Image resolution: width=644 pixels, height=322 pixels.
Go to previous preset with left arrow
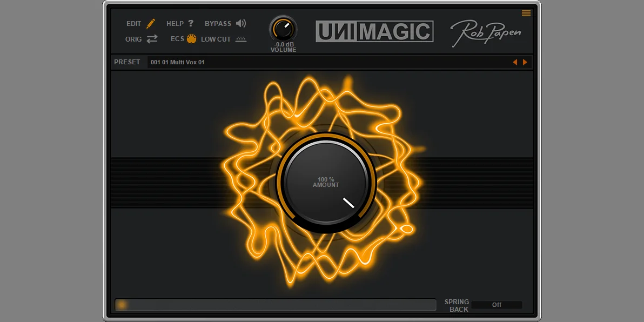coord(515,62)
